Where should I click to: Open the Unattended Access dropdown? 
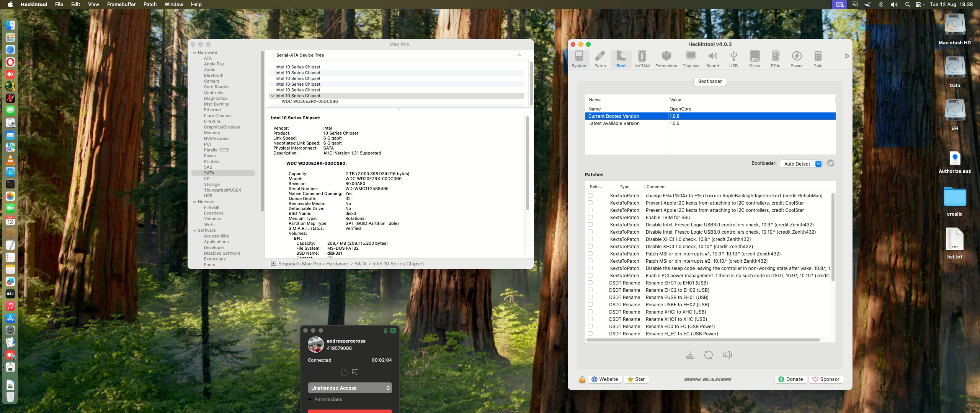pyautogui.click(x=350, y=388)
